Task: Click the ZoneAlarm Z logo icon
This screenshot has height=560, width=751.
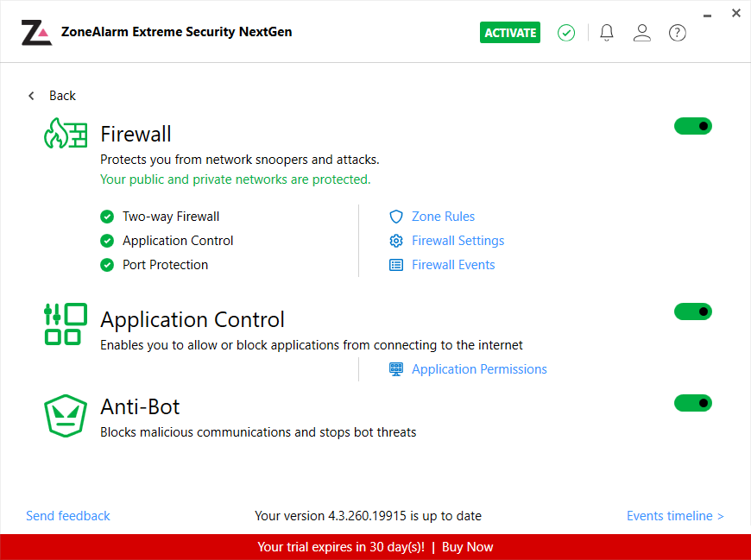Action: point(36,33)
